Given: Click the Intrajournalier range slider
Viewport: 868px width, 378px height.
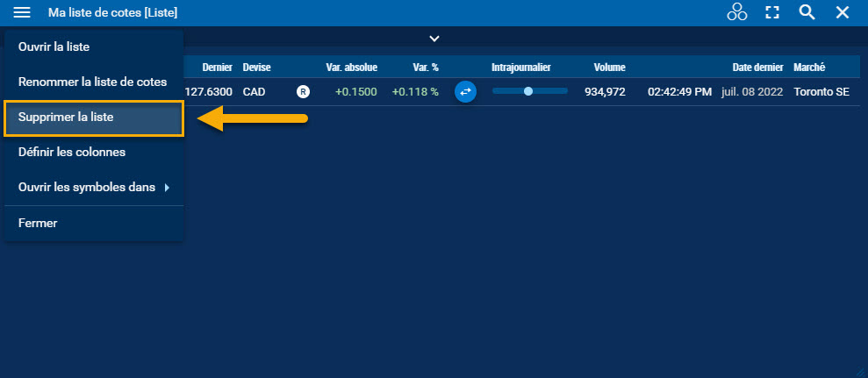Looking at the screenshot, I should (529, 91).
